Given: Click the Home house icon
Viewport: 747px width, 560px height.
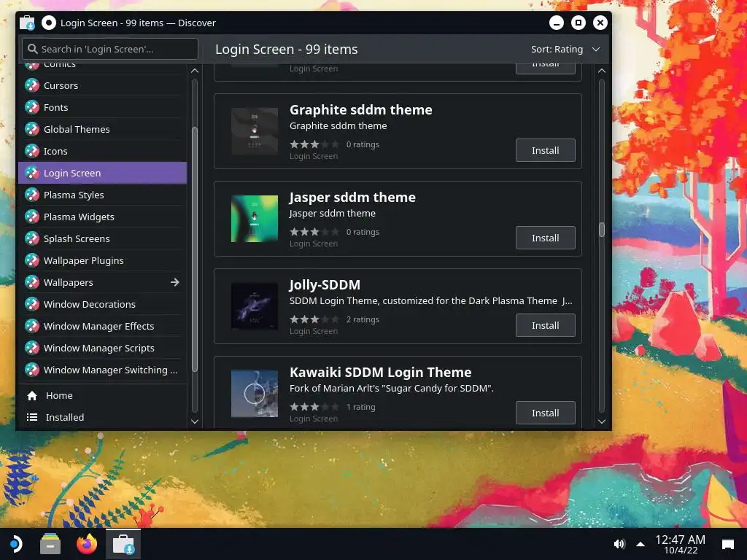Looking at the screenshot, I should pyautogui.click(x=32, y=396).
